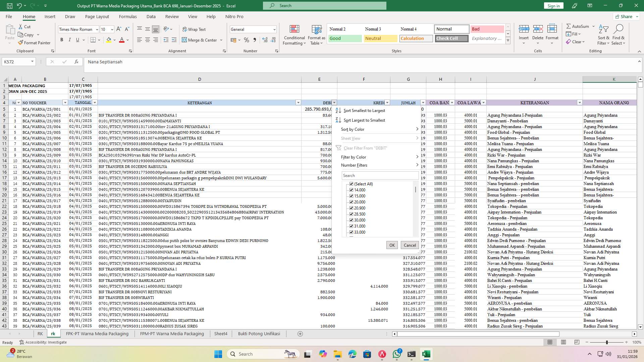This screenshot has height=362, width=644.
Task: Click OK to apply the filter
Action: click(392, 245)
